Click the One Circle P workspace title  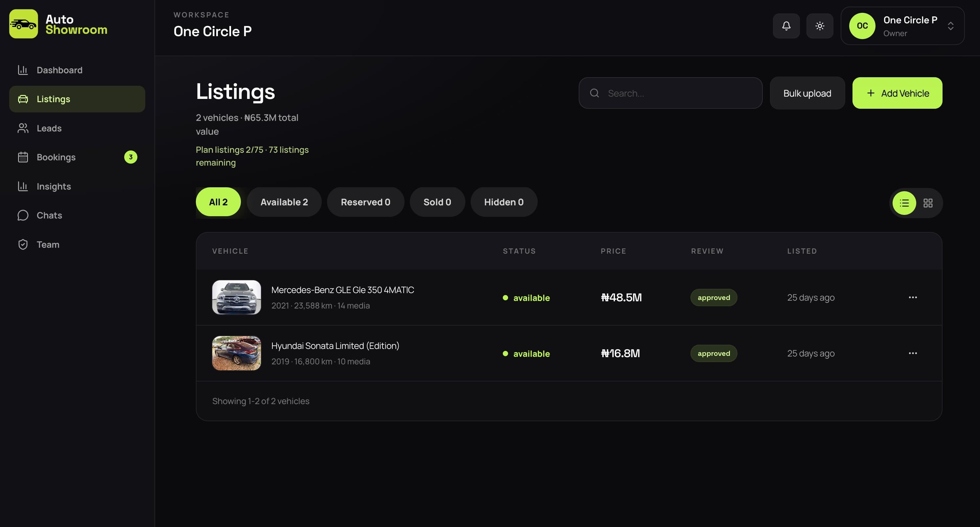tap(213, 31)
